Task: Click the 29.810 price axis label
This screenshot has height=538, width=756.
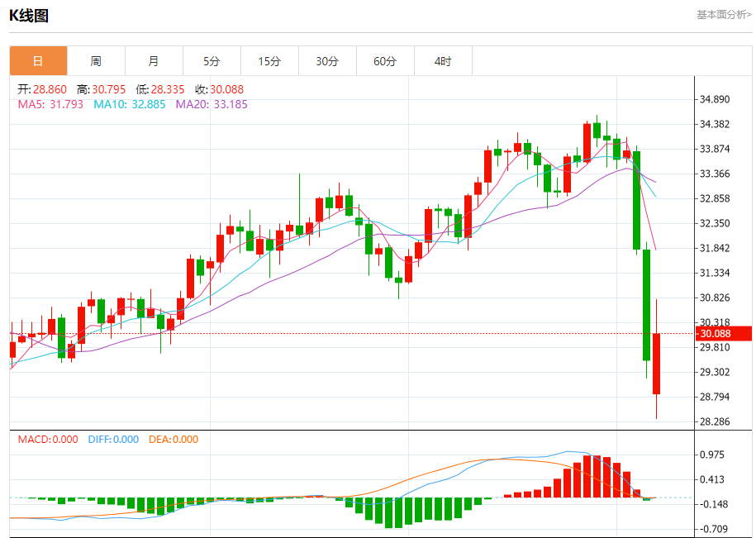Action: pyautogui.click(x=715, y=347)
